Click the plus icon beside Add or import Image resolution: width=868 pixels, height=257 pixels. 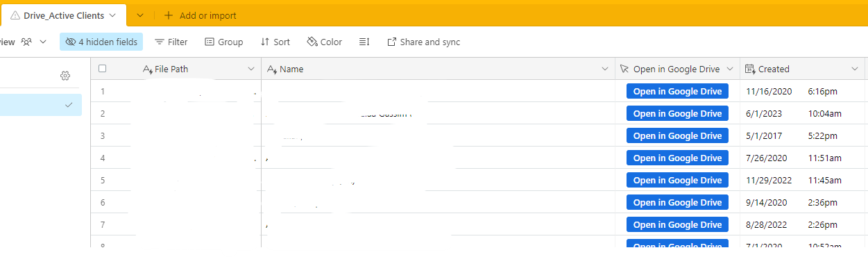(x=169, y=15)
